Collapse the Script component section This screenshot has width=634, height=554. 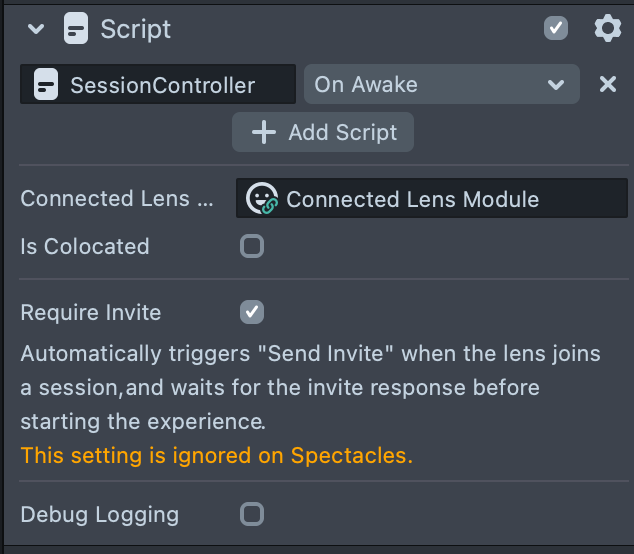[x=37, y=29]
